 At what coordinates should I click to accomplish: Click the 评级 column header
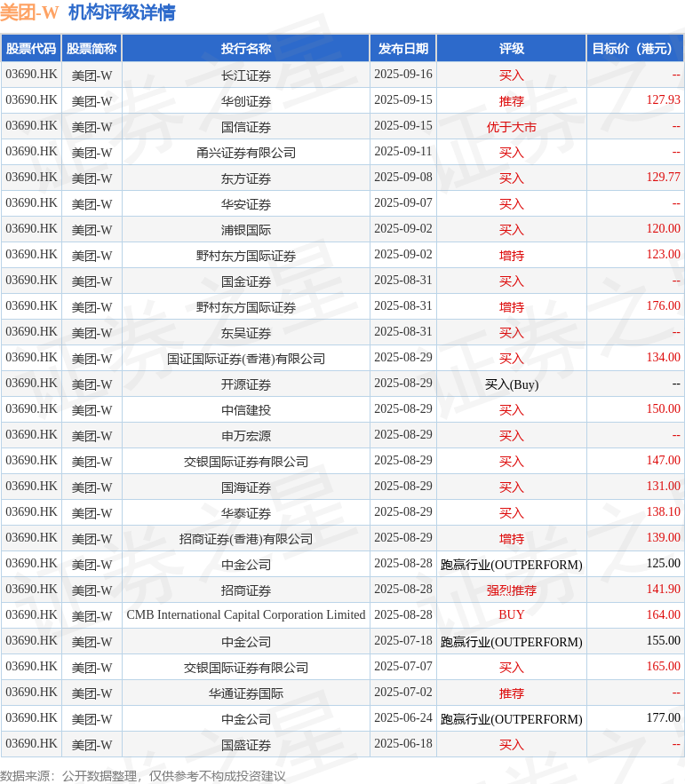click(512, 49)
